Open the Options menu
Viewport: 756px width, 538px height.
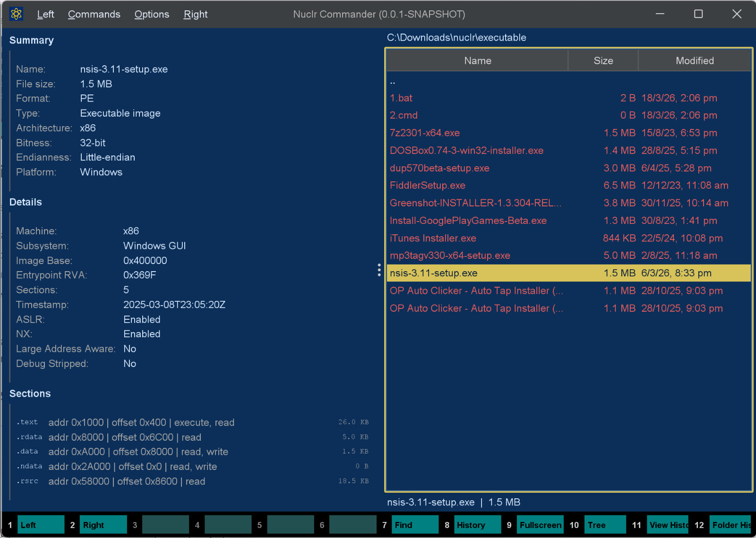pyautogui.click(x=152, y=14)
